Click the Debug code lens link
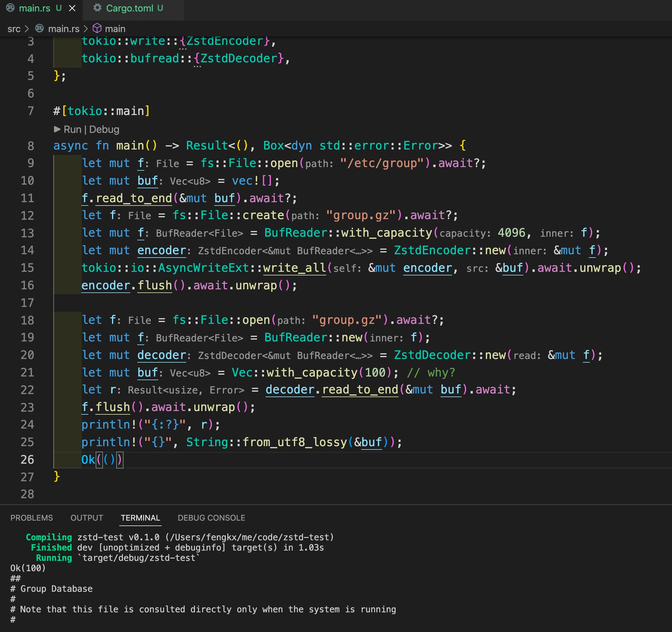Viewport: 672px width, 632px height. click(104, 129)
